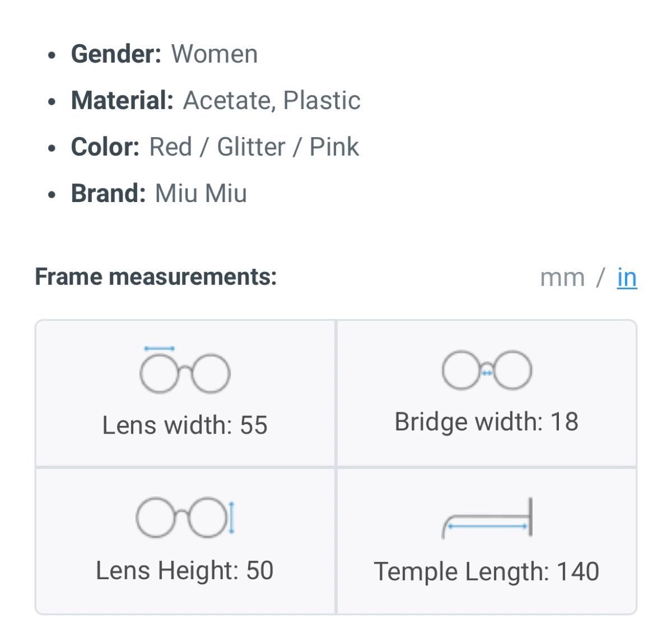The image size is (672, 624).
Task: Click the Brand label
Action: [x=108, y=194]
